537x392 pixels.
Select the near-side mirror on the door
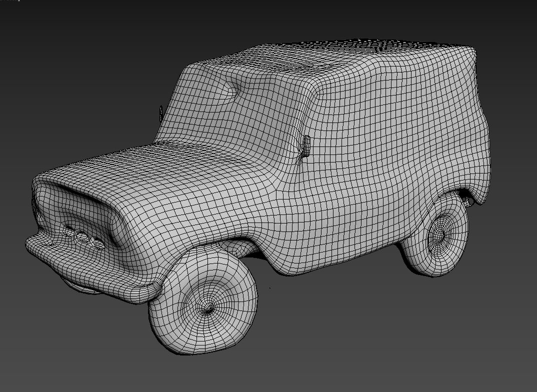(305, 145)
